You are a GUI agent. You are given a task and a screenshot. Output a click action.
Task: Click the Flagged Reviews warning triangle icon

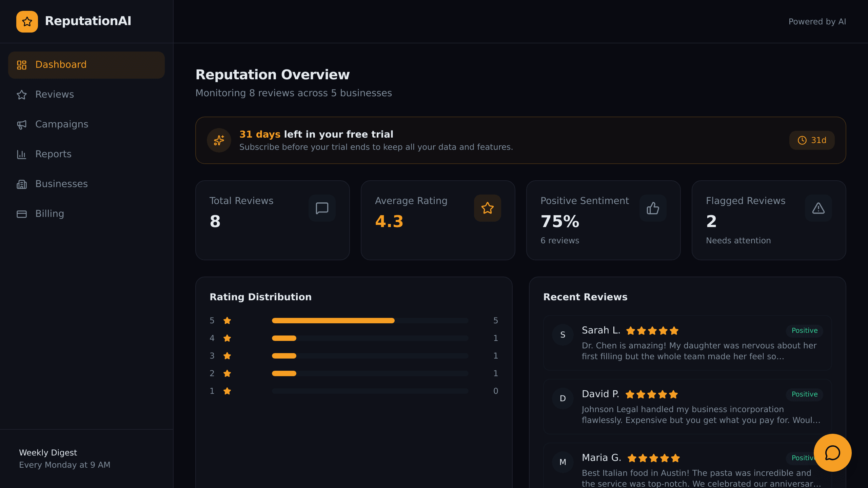pyautogui.click(x=818, y=208)
